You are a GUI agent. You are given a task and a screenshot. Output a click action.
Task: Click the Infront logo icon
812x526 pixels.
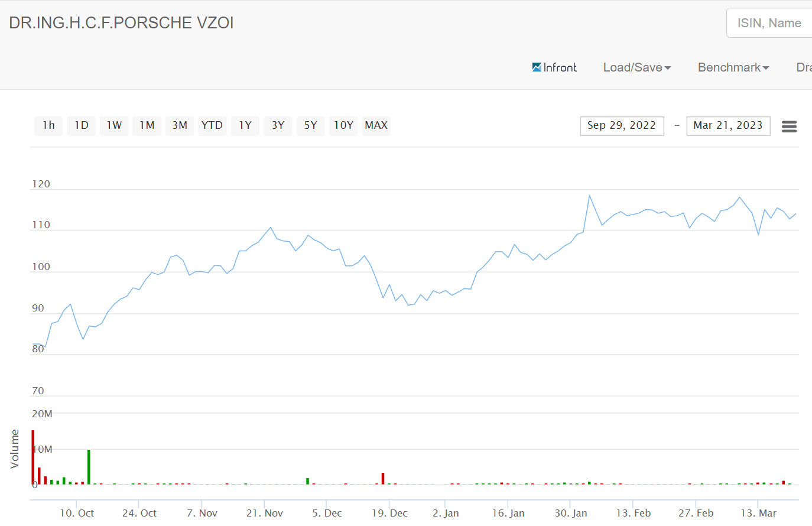point(537,67)
